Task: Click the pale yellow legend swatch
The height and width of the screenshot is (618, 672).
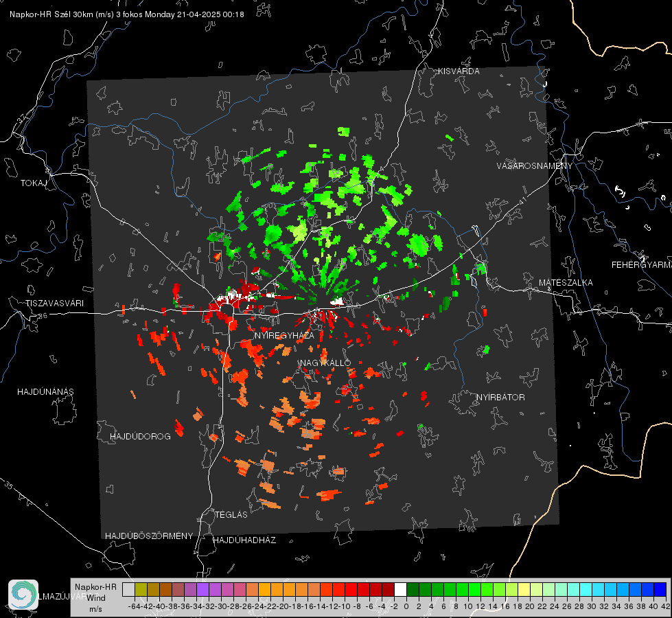Action: 524,589
